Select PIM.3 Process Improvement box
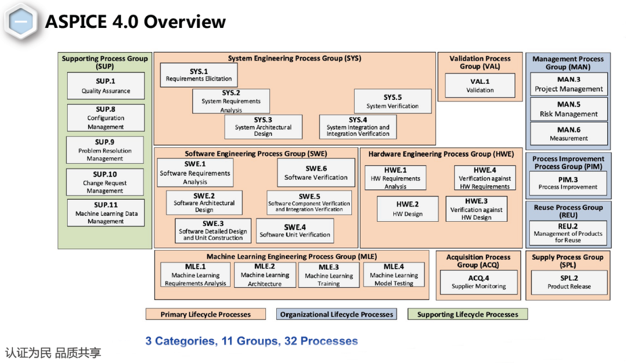 click(x=568, y=183)
